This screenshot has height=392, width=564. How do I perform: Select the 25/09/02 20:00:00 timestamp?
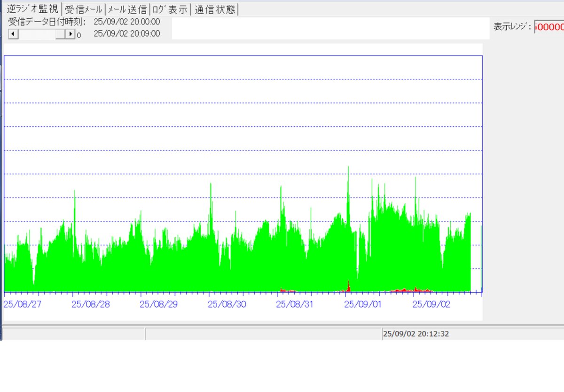tap(127, 22)
